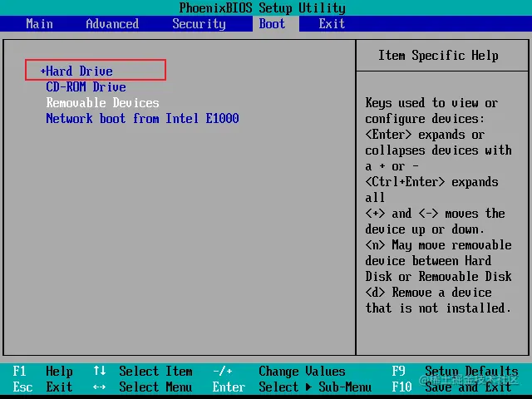Switch to the Advanced tab
Screen dimensions: 532x399
pos(112,24)
